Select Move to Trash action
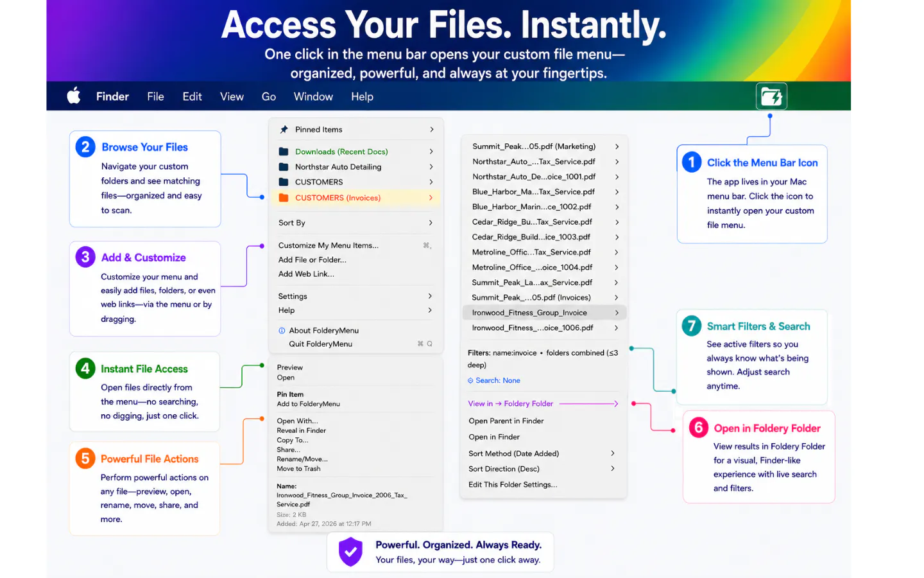The image size is (924, 578). pos(298,469)
